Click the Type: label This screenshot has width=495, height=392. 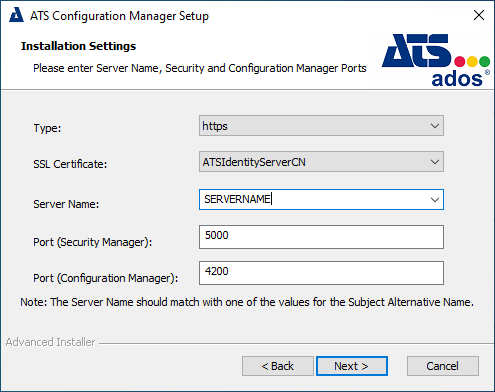point(47,128)
